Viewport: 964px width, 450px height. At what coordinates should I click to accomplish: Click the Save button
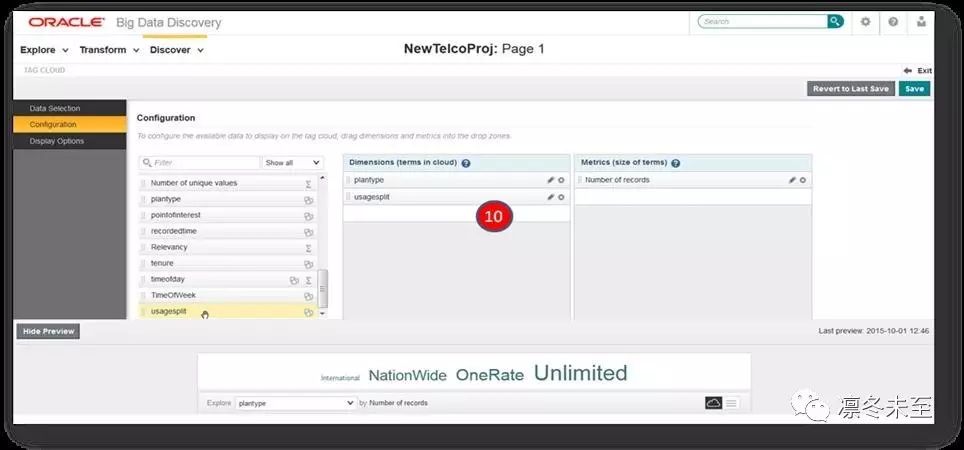pyautogui.click(x=914, y=89)
